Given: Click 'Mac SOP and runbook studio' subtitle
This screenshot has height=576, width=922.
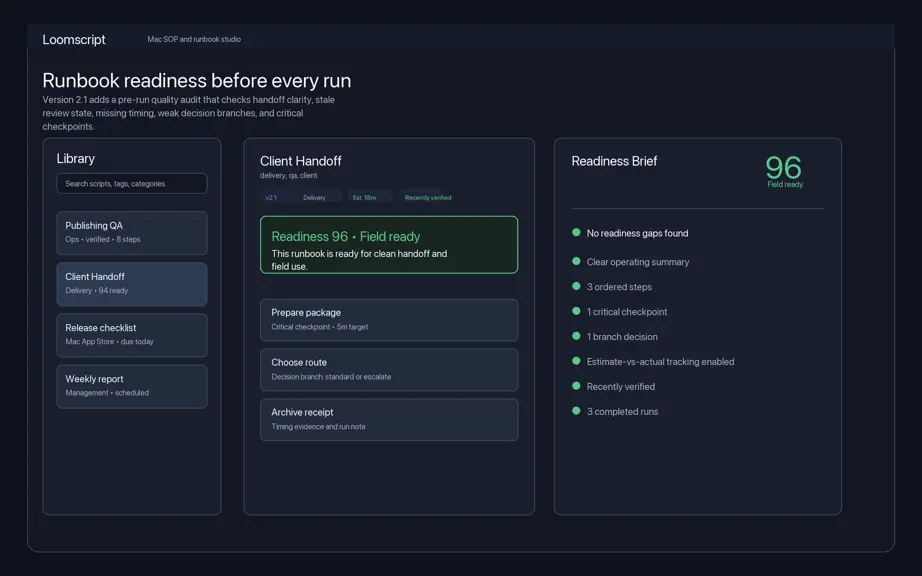Looking at the screenshot, I should (x=194, y=39).
